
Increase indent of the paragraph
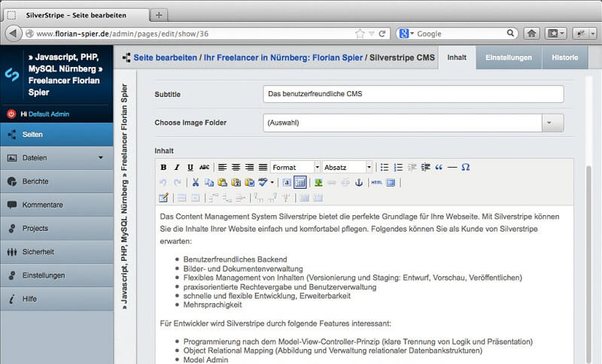(x=425, y=167)
